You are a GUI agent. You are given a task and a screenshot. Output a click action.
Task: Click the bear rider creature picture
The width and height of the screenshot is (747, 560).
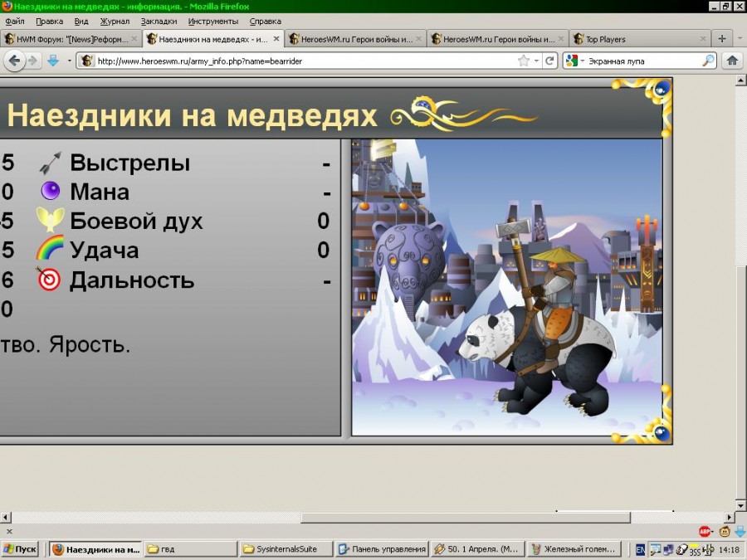507,287
